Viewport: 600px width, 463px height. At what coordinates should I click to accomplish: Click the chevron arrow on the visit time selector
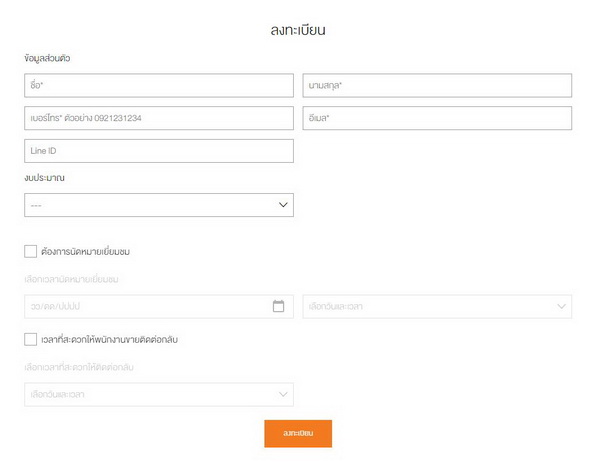click(561, 306)
